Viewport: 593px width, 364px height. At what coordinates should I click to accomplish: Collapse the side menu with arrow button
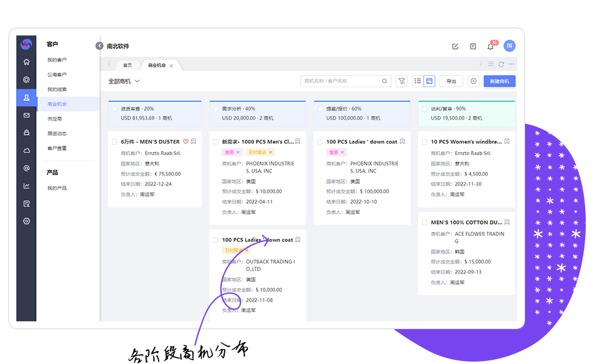click(99, 46)
